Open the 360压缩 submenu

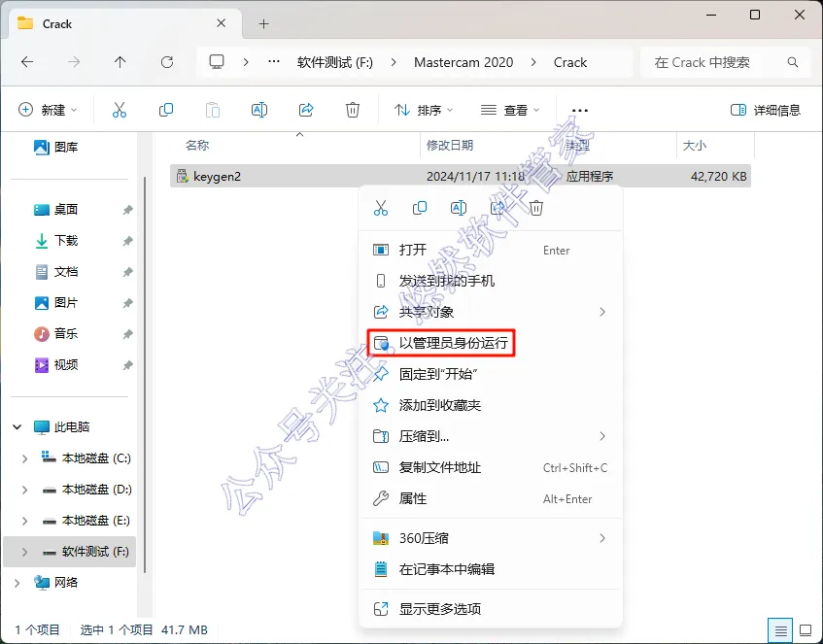pos(491,538)
